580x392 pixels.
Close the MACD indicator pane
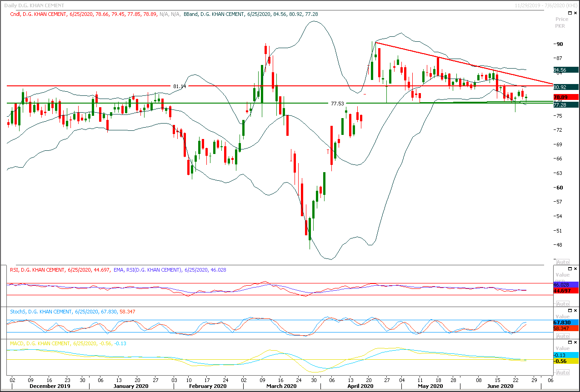[575, 342]
